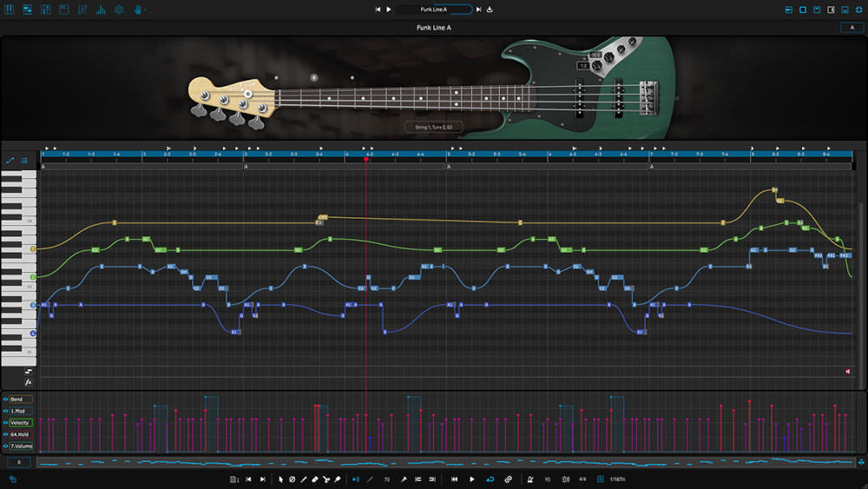868x489 pixels.
Task: Click the align right boundary icon
Action: coord(431,479)
